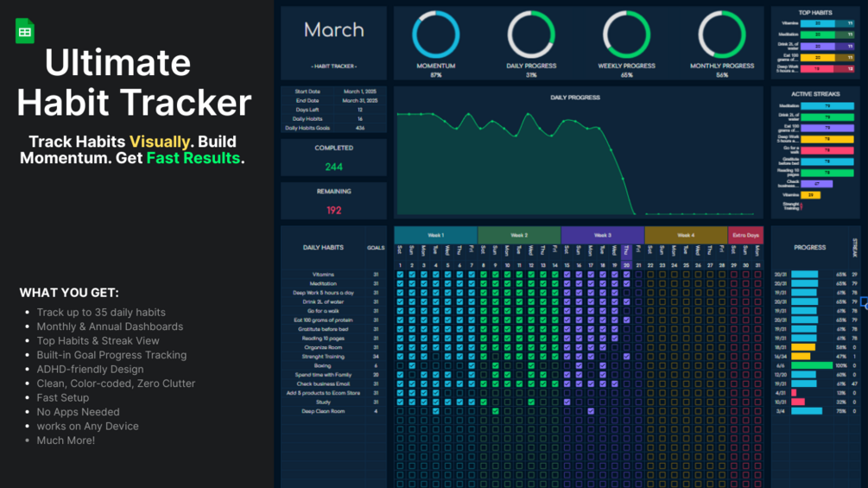Click the Boxing goal value 6
868x488 pixels.
(x=376, y=365)
